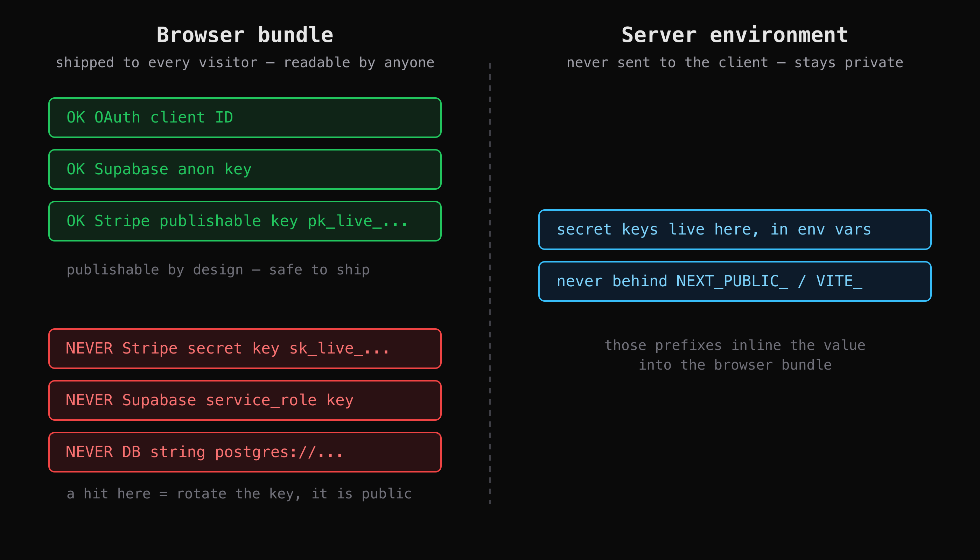Select text "into the browser bundle"

click(x=735, y=365)
